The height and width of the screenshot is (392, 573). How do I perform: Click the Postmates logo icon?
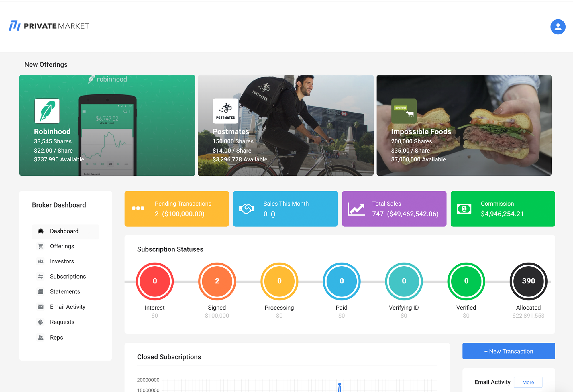pyautogui.click(x=225, y=111)
